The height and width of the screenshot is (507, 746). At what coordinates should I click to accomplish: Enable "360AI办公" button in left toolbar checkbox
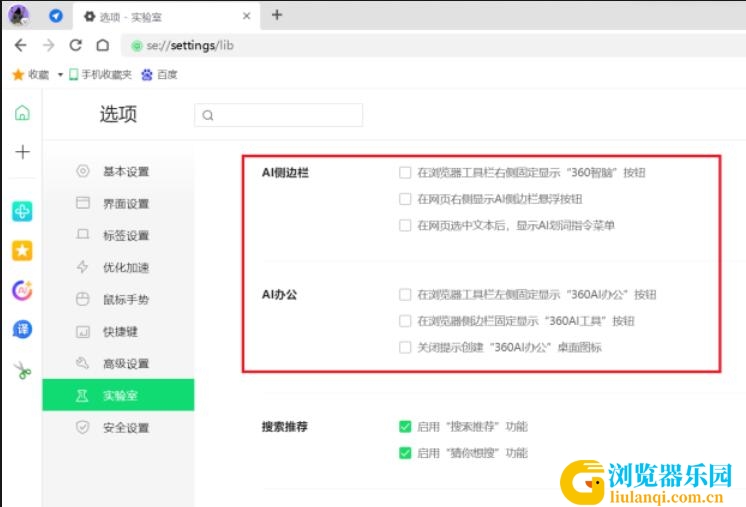(405, 295)
